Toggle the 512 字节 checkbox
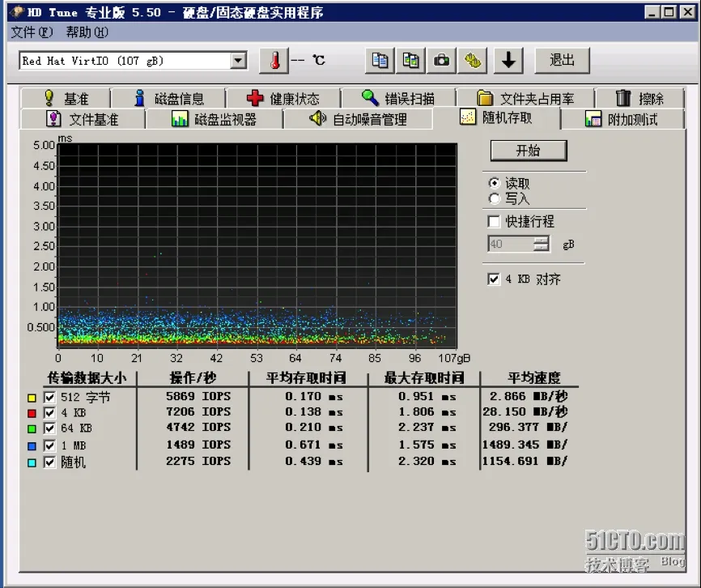Viewport: 701px width, 588px height. point(49,397)
